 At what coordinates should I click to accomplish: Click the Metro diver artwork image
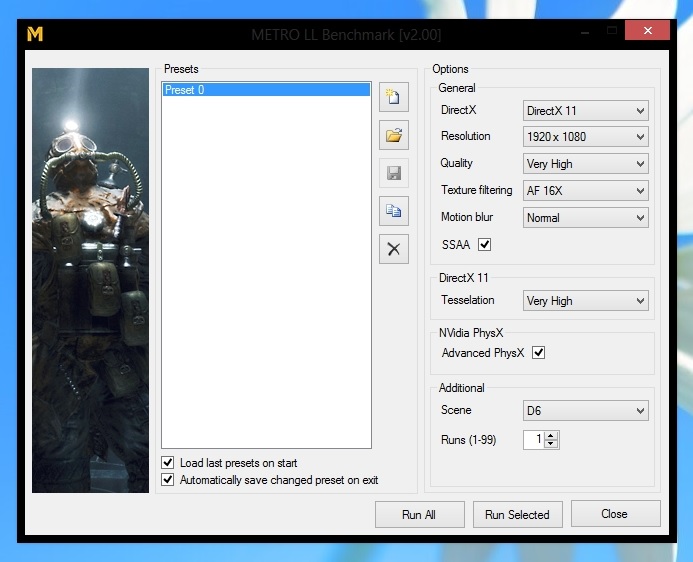(91, 280)
